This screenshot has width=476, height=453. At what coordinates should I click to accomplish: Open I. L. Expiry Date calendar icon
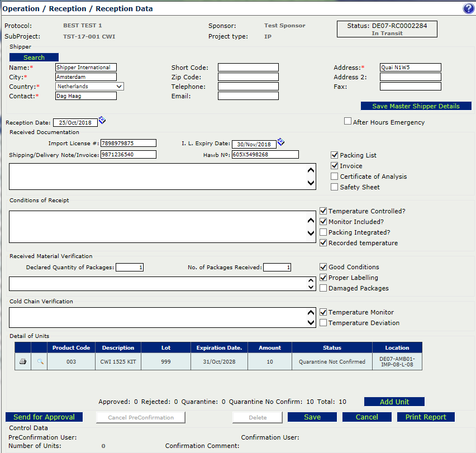coord(281,142)
